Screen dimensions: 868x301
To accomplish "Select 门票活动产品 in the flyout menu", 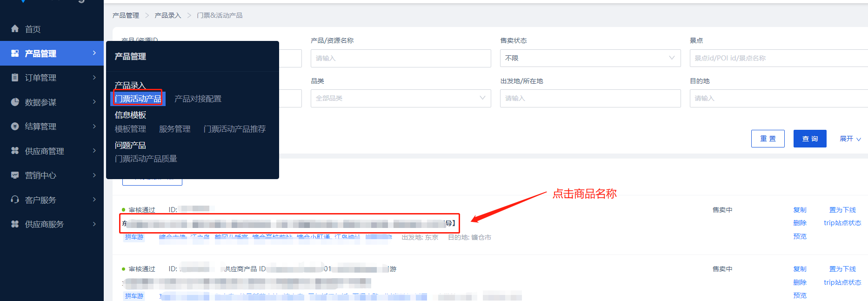I will pos(138,99).
